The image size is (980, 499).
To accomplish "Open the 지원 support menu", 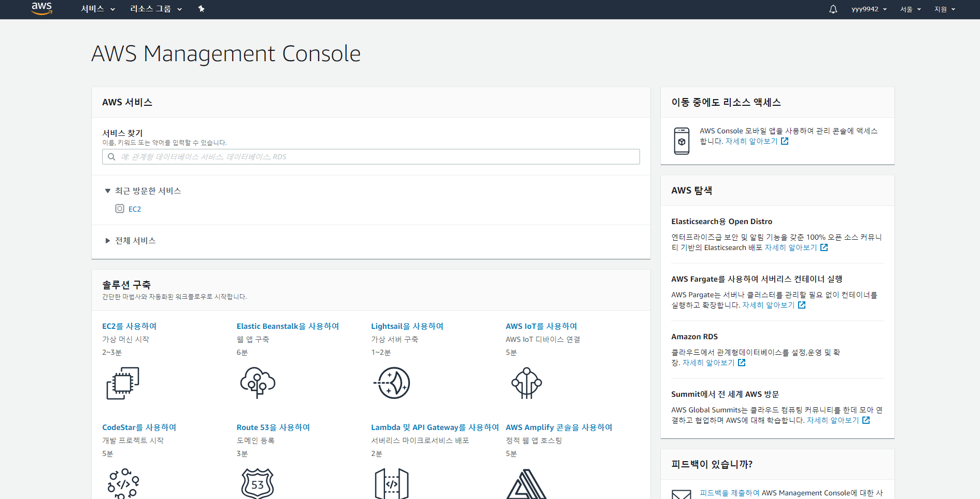I will (x=945, y=9).
